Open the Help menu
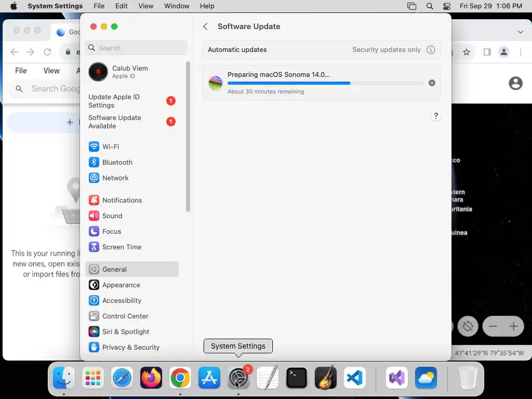 (207, 6)
